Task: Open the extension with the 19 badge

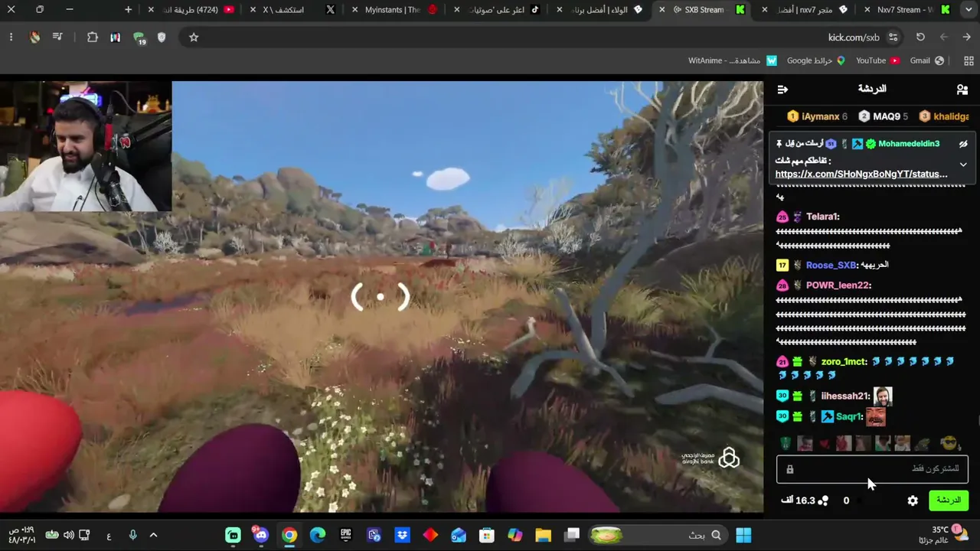Action: click(x=139, y=37)
